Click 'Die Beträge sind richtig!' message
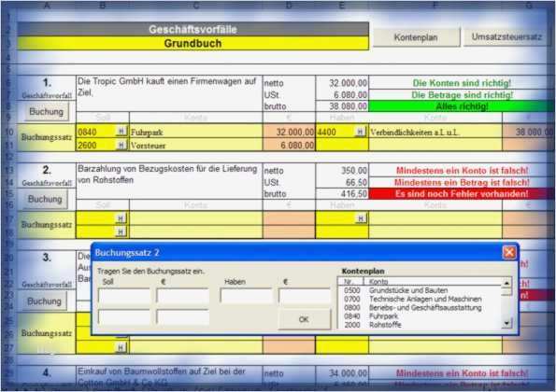Viewport: 556px width, 392px height. 462,95
